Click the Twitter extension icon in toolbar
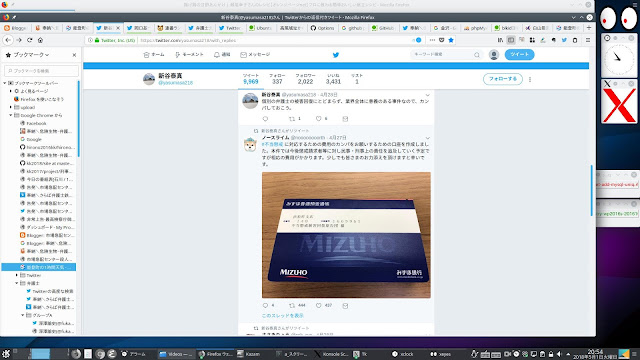The image size is (640, 360). pos(564,40)
